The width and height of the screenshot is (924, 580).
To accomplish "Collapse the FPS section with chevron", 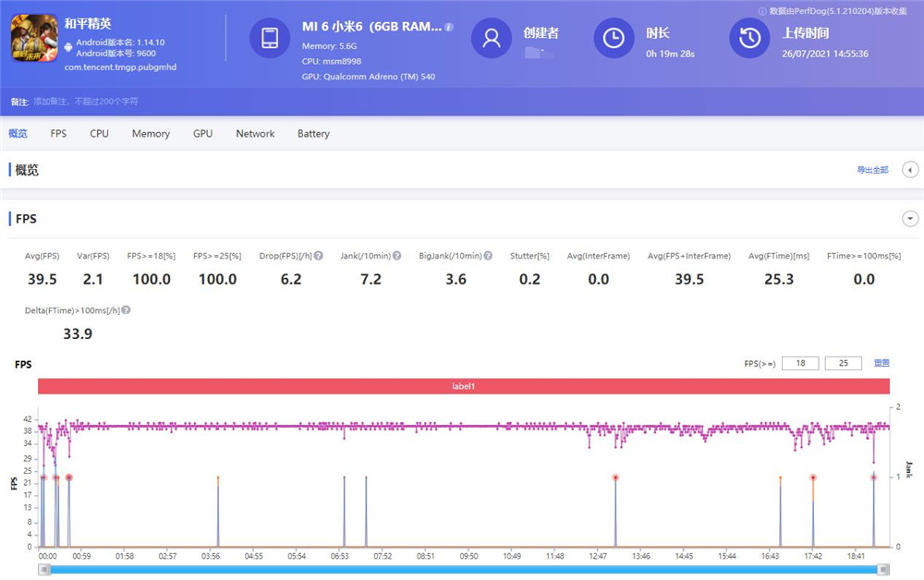I will coord(910,219).
